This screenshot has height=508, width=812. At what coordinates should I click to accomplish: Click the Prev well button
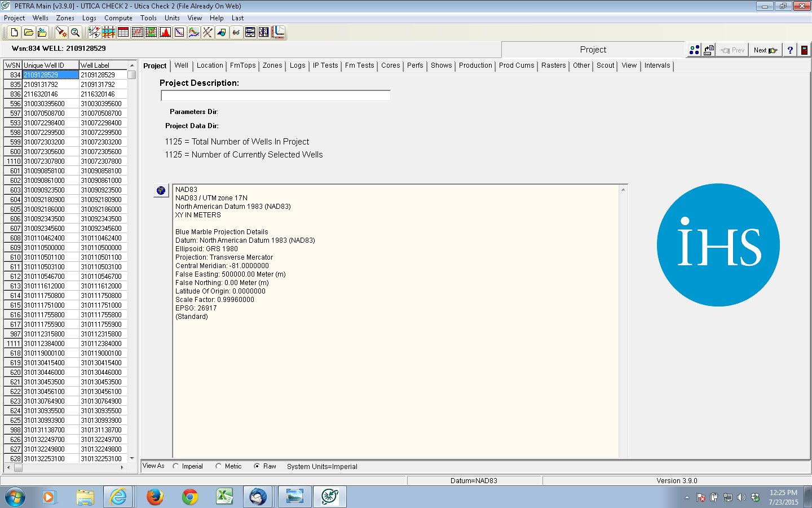pyautogui.click(x=732, y=50)
